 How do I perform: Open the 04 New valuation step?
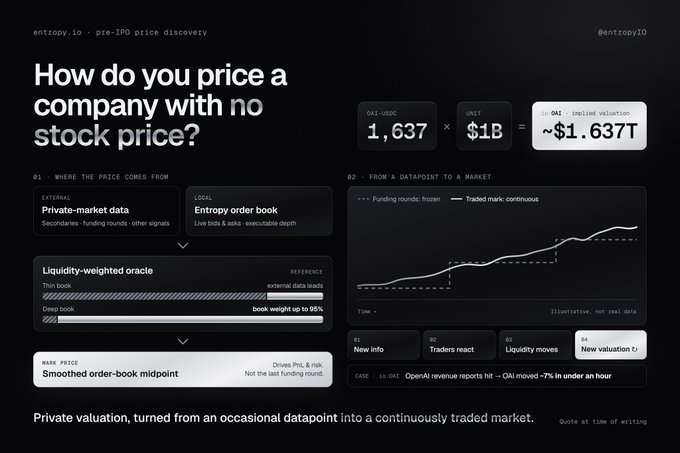(611, 345)
